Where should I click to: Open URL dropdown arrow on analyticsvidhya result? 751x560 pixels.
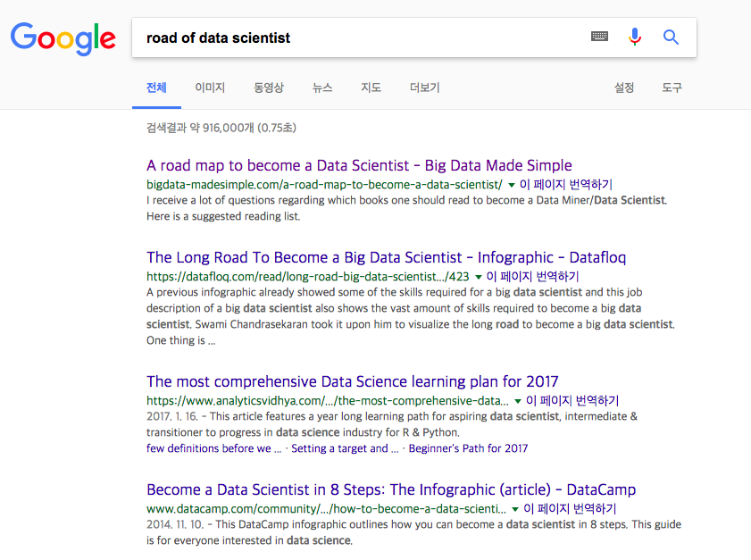click(519, 401)
